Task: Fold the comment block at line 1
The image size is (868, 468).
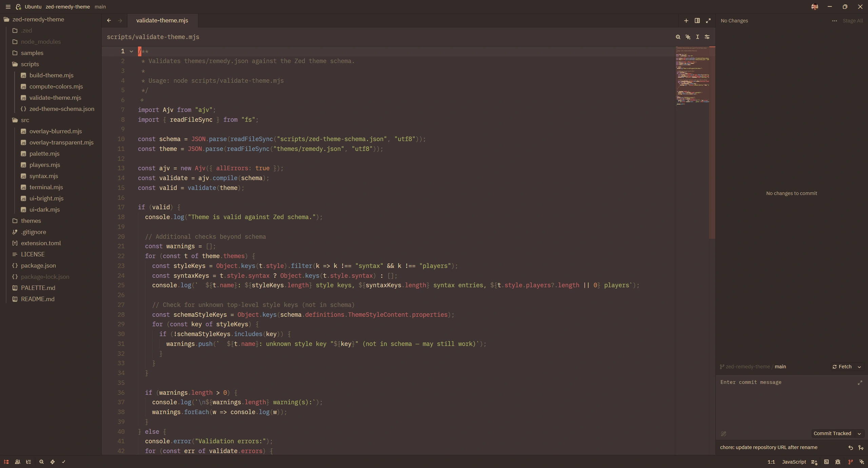Action: point(131,52)
